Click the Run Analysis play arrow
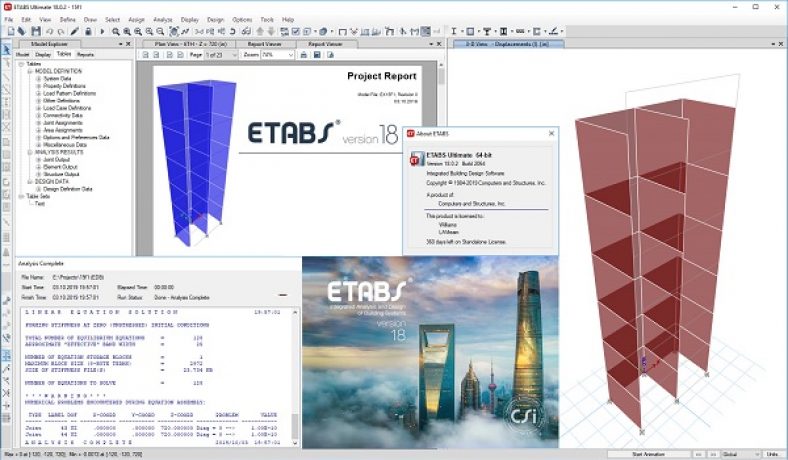Screen dimensions: 788x460 [x=103, y=32]
